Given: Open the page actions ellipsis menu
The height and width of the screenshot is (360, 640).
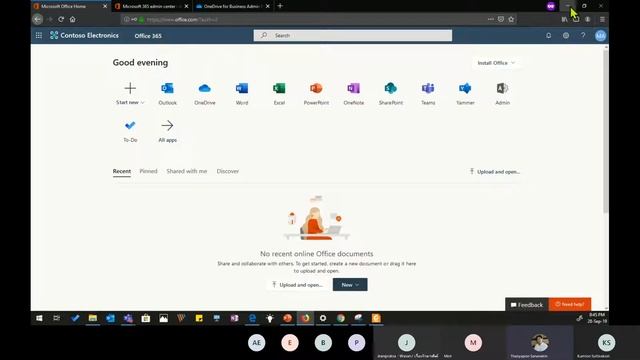Looking at the screenshot, I should 490,19.
